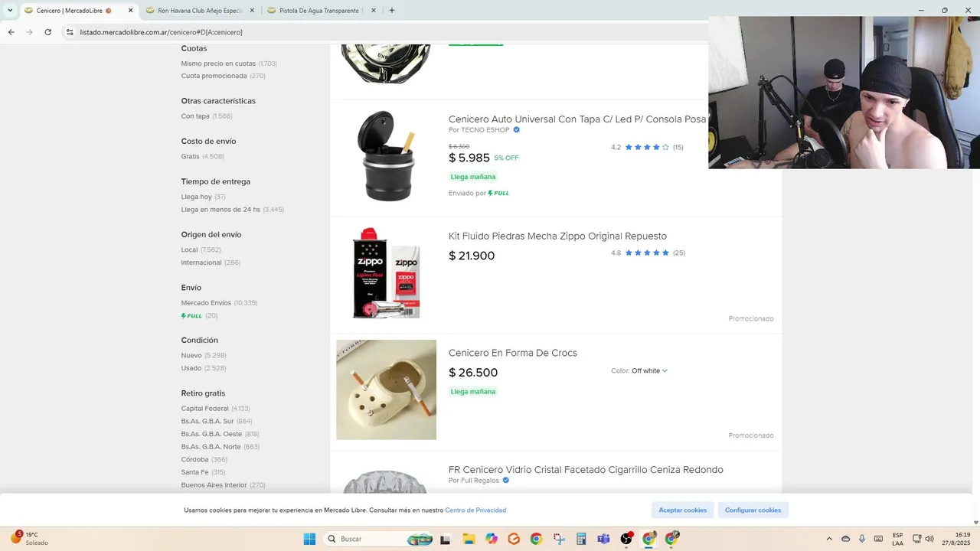Open OBS Studio from taskbar
This screenshot has height=551, width=980.
[626, 539]
